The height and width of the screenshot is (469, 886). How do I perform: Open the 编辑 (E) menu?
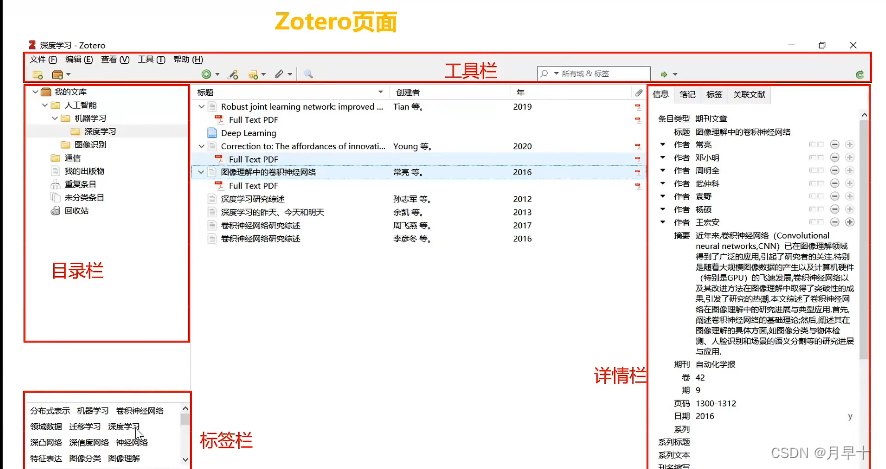pos(79,59)
